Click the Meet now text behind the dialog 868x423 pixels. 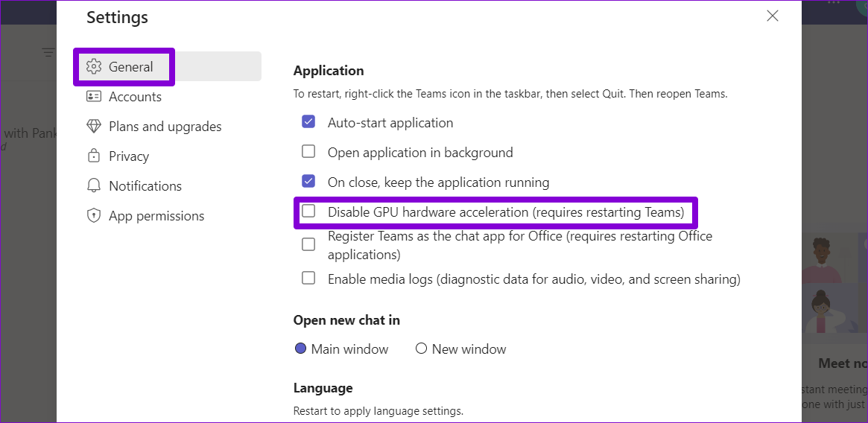click(843, 363)
